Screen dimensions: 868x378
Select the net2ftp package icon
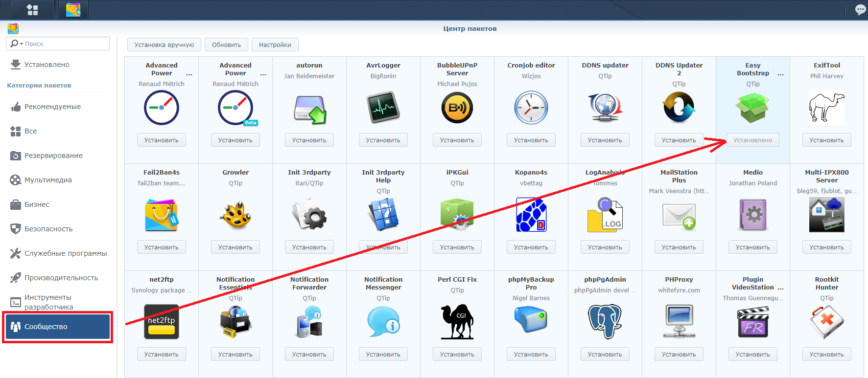[x=162, y=322]
